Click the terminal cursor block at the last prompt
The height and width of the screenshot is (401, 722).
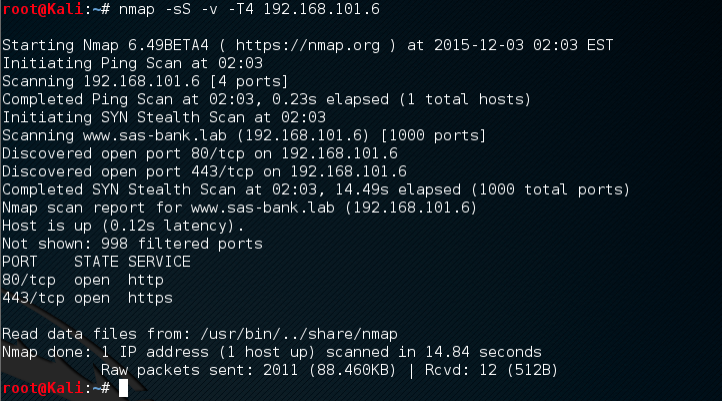[x=123, y=388]
